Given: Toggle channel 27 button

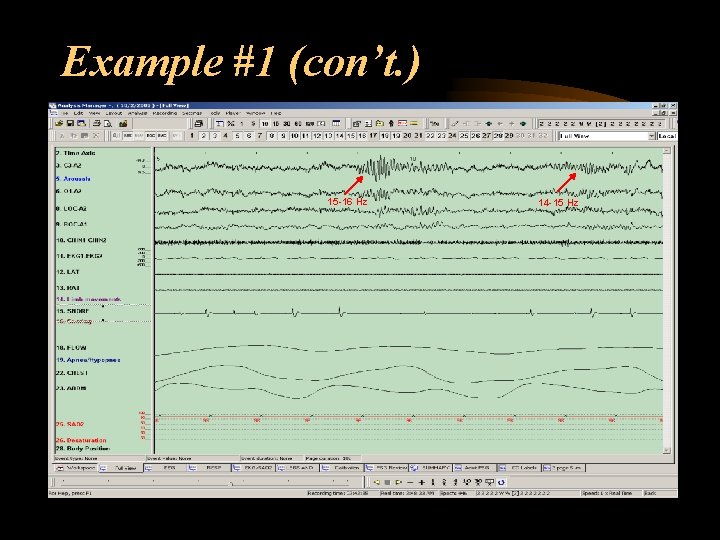Looking at the screenshot, I should [486, 136].
